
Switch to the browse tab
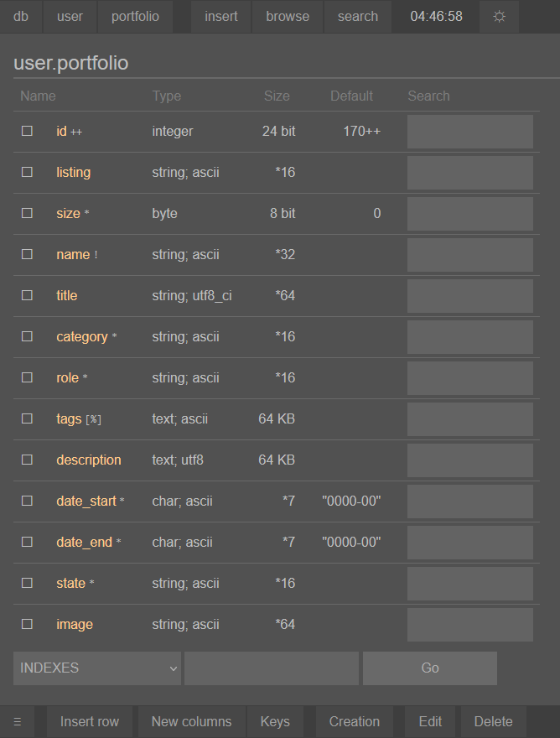(x=288, y=17)
